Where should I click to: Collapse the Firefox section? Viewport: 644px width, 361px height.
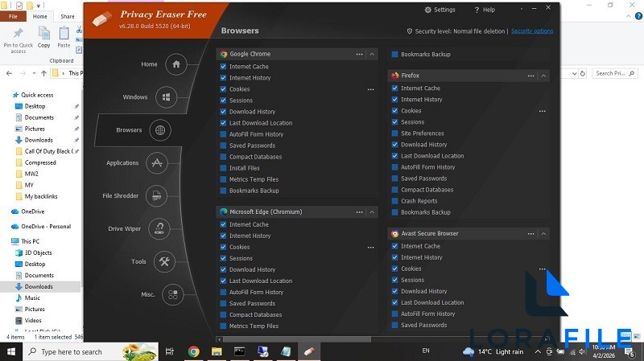(x=543, y=76)
